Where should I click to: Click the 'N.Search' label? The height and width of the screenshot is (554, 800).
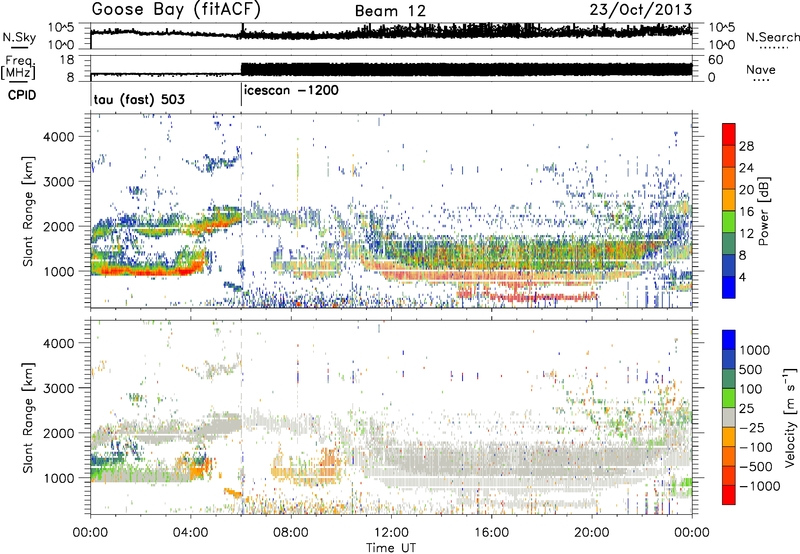coord(772,37)
